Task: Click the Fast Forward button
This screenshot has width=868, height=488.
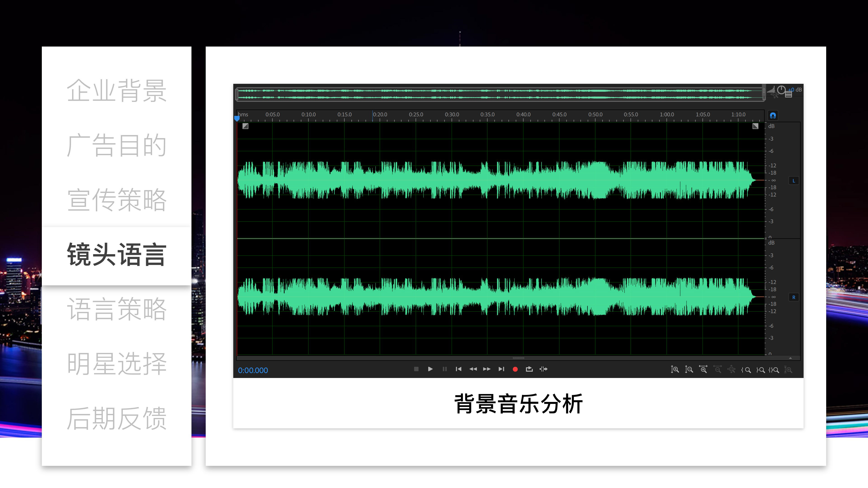Action: coord(487,369)
